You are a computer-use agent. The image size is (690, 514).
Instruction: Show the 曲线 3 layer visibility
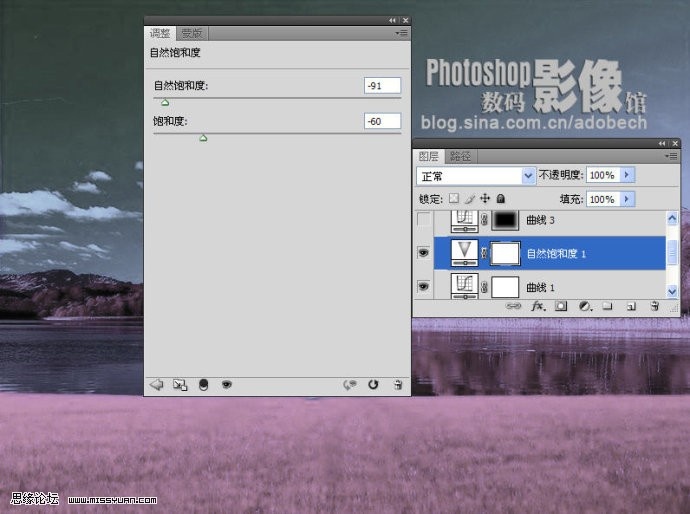(424, 219)
